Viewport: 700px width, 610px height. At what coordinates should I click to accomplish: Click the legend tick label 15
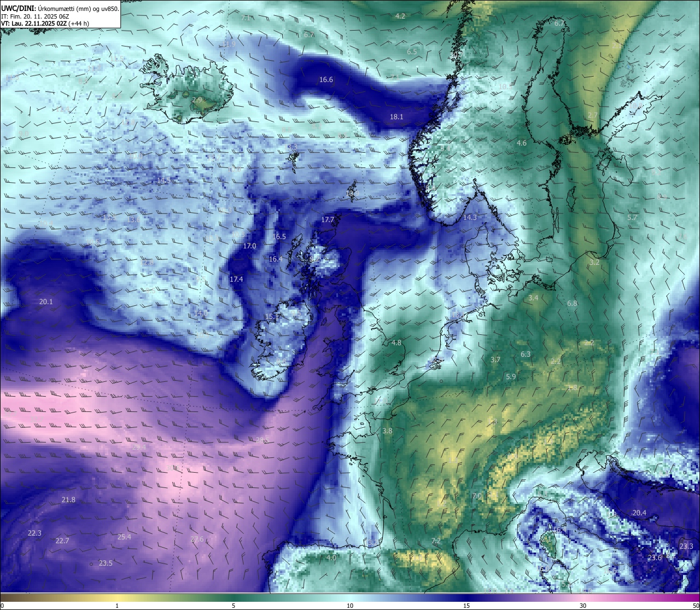click(466, 606)
